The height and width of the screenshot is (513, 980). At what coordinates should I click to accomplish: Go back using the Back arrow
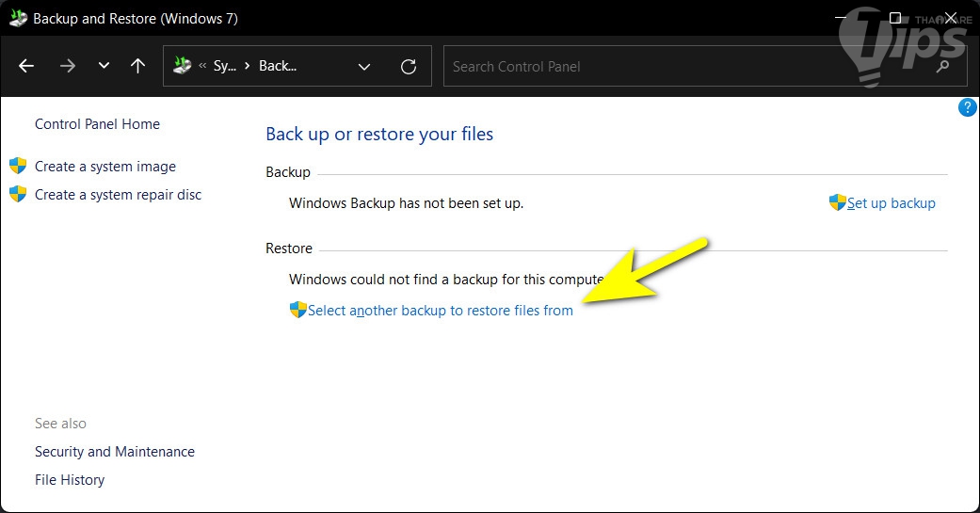pyautogui.click(x=26, y=66)
